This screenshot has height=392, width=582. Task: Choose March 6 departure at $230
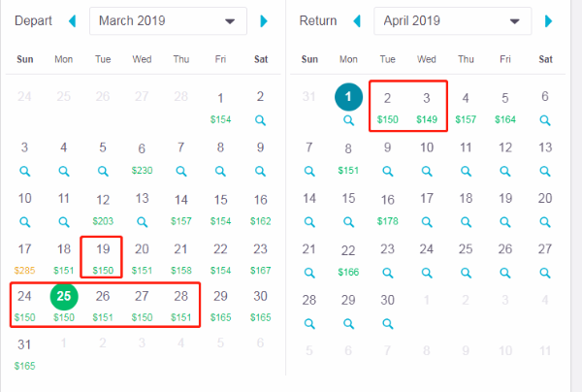(x=142, y=157)
